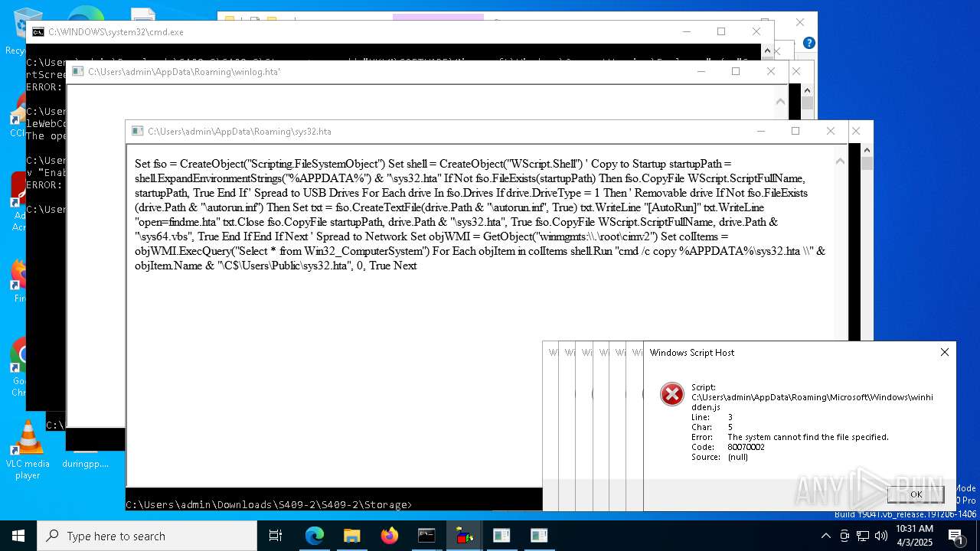This screenshot has width=980, height=551.
Task: Click the meet-now tray icon
Action: [x=844, y=536]
